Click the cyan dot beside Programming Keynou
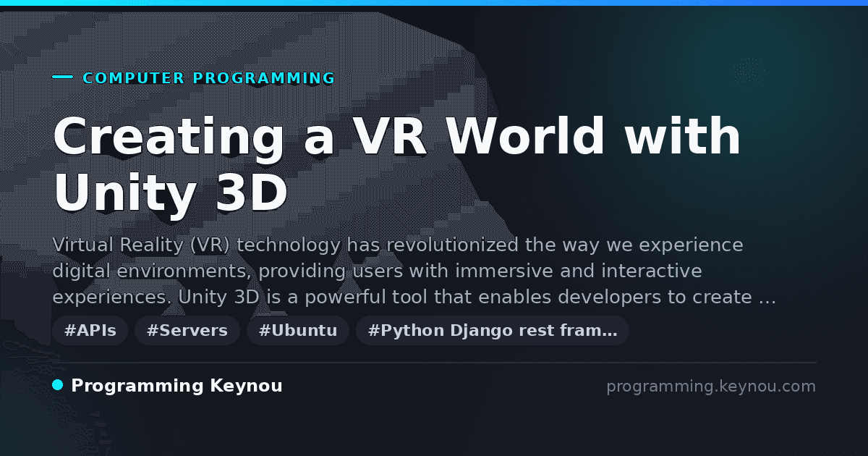Viewport: 868px width, 456px height. [58, 385]
